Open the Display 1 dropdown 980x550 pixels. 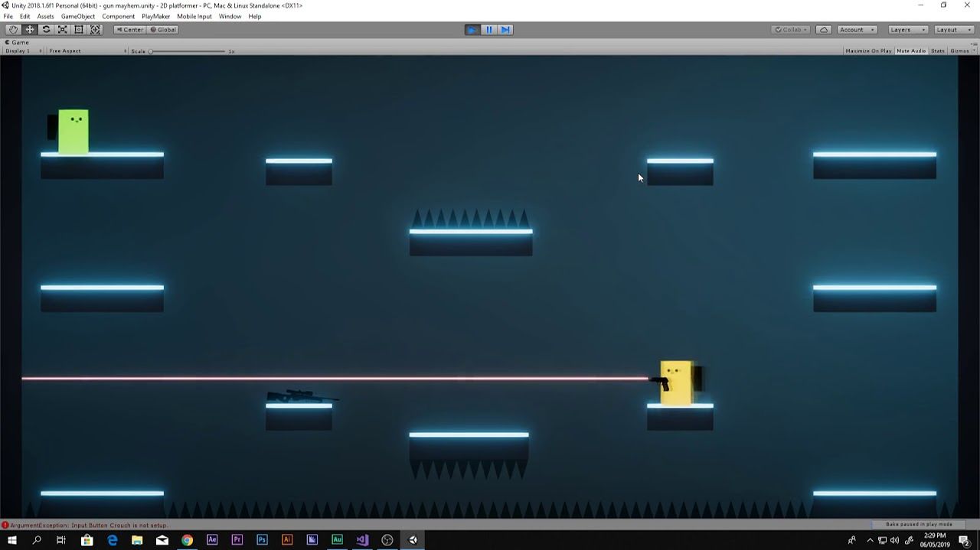(x=22, y=51)
